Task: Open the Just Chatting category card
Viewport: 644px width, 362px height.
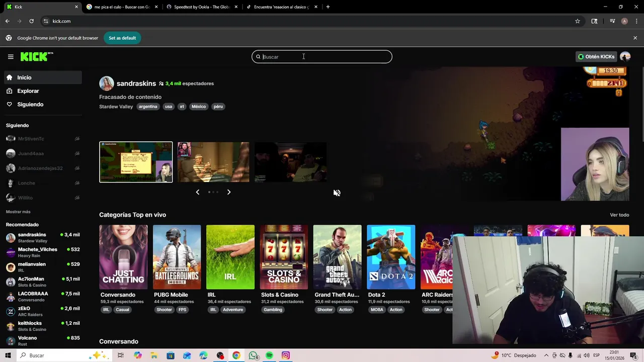Action: pyautogui.click(x=123, y=257)
